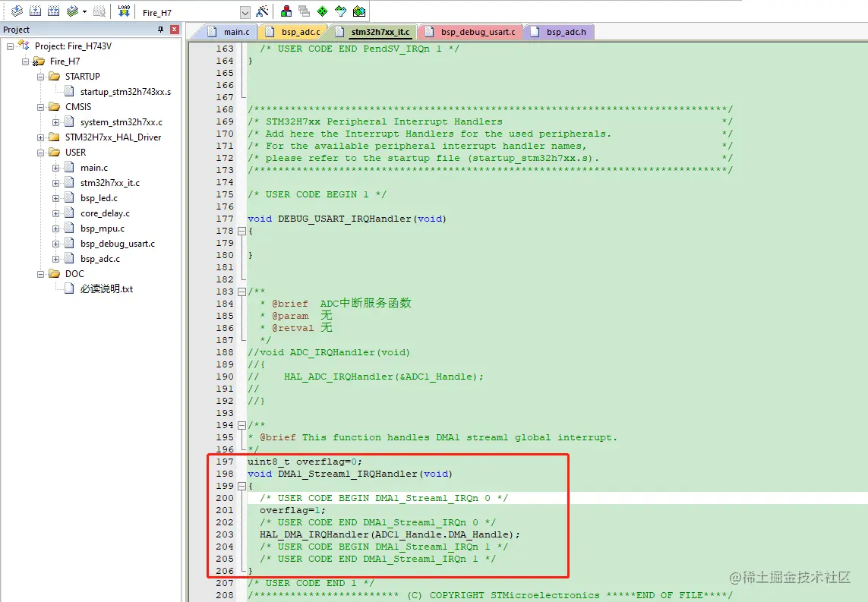Collapse code fold at line 178
Image resolution: width=868 pixels, height=602 pixels.
coord(241,232)
